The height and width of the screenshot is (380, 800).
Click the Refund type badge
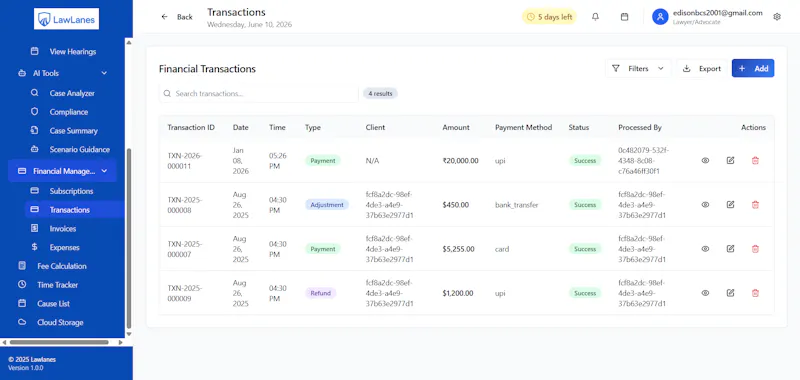pos(320,293)
